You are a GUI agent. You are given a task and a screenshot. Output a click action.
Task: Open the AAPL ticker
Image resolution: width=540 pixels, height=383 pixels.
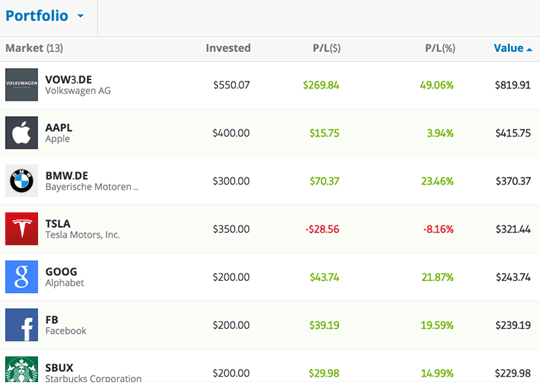click(59, 127)
